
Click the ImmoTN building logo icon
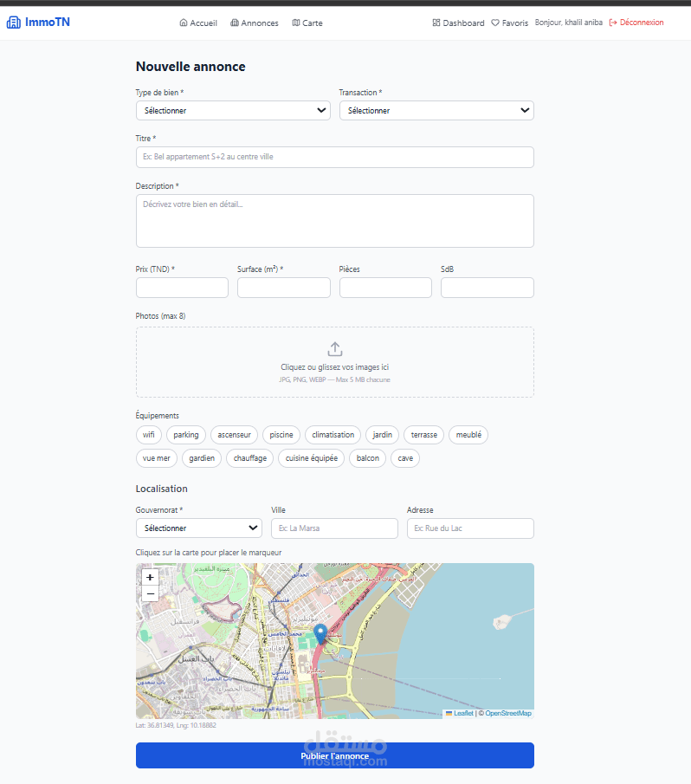pyautogui.click(x=14, y=22)
